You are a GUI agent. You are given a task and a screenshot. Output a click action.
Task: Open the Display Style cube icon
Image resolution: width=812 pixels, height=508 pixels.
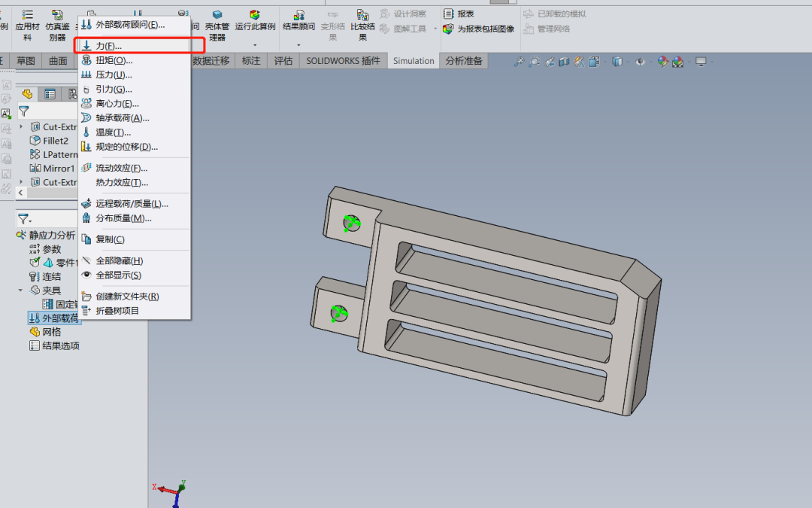click(617, 62)
